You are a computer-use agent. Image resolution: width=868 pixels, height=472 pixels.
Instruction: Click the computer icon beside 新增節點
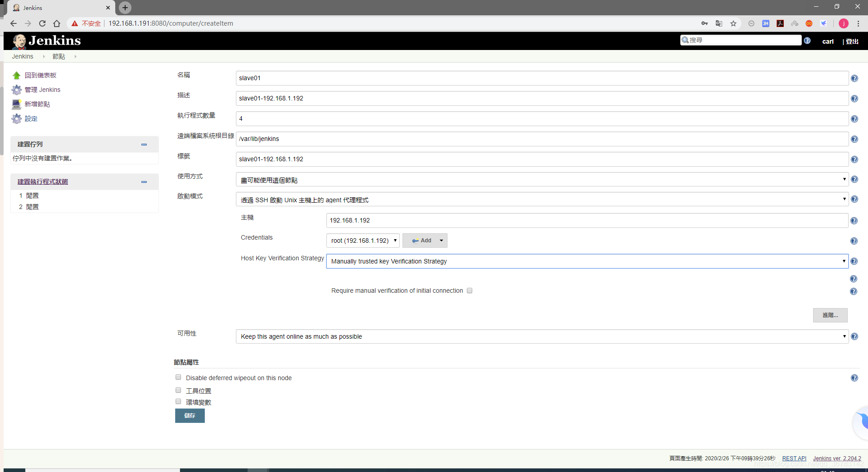pyautogui.click(x=17, y=104)
